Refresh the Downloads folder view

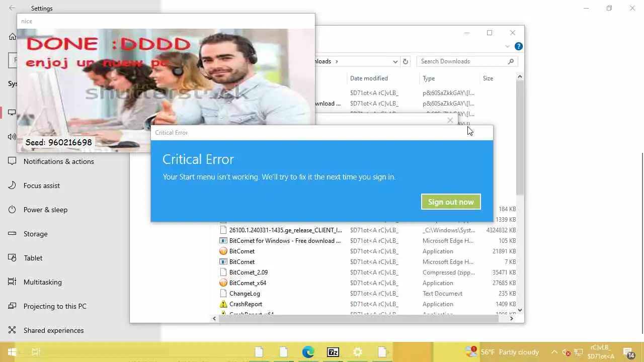coord(406,61)
